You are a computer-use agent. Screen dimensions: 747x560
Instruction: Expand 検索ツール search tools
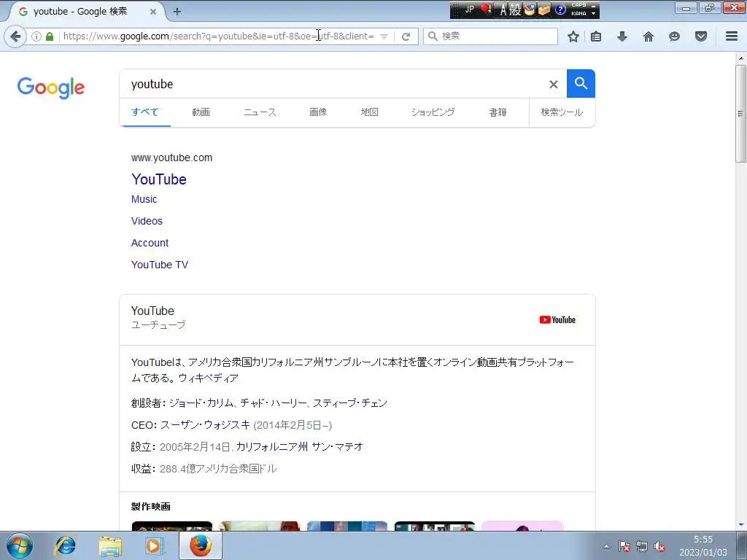[562, 112]
